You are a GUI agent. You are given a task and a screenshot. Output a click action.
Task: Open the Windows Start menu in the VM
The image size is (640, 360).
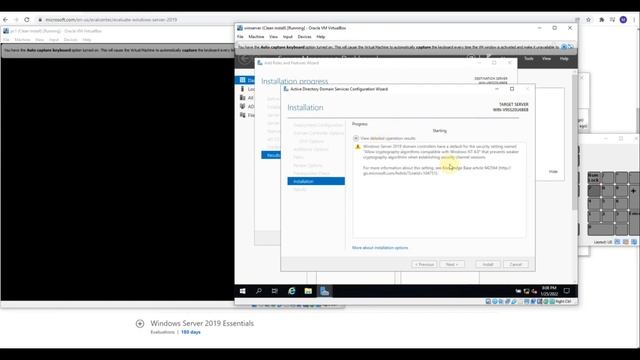[243, 291]
